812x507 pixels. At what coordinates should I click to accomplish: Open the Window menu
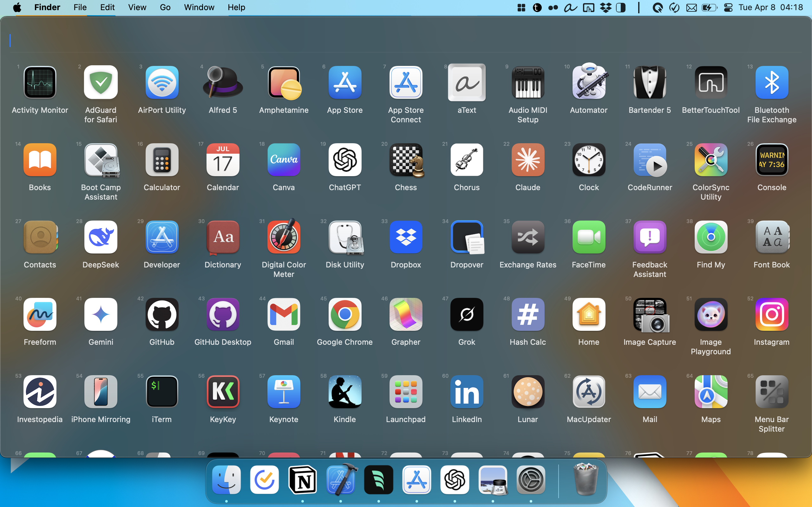click(x=199, y=7)
